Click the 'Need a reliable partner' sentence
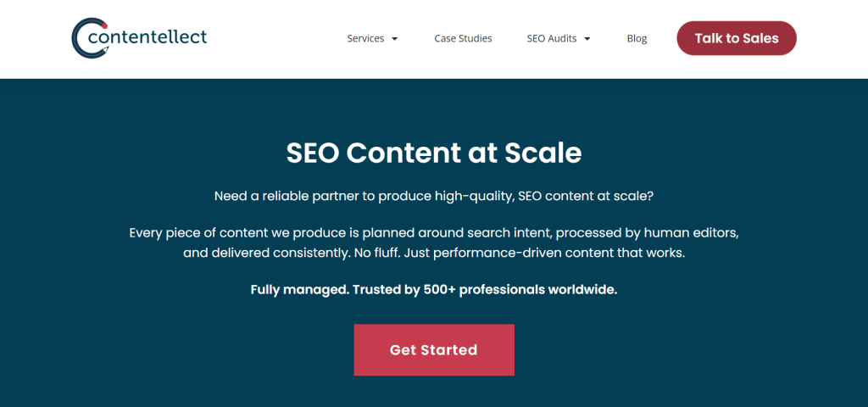This screenshot has width=868, height=407. (x=434, y=197)
